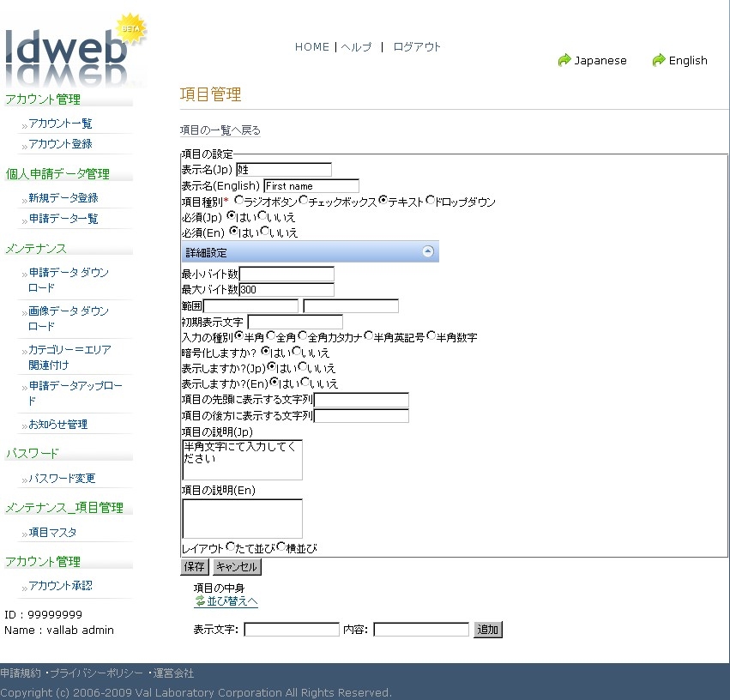Open アカウント登録 in sidebar

pyautogui.click(x=61, y=144)
